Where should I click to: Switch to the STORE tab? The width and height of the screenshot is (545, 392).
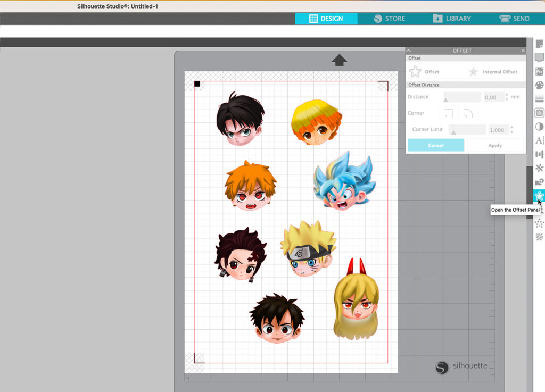tap(389, 19)
